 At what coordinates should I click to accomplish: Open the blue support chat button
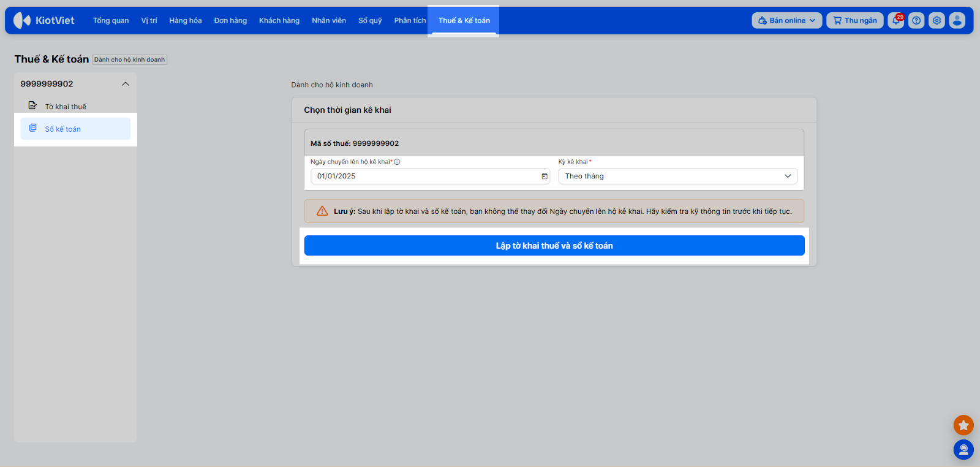click(x=963, y=450)
